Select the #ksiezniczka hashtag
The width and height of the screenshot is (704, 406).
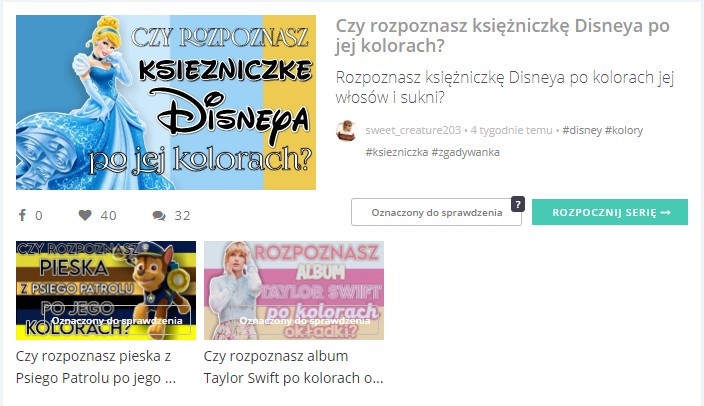[396, 152]
